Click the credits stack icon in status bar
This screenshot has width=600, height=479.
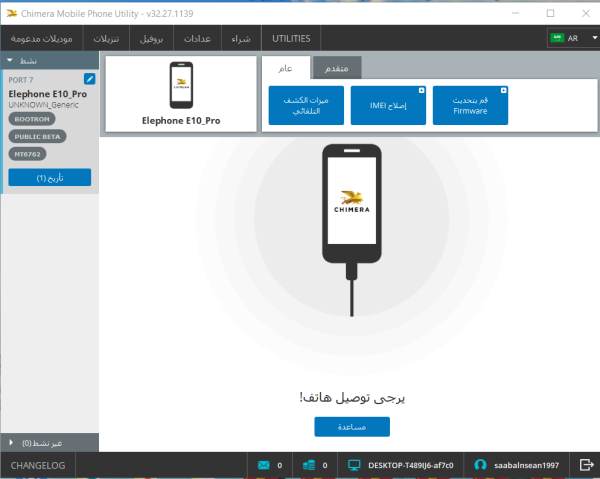(309, 465)
